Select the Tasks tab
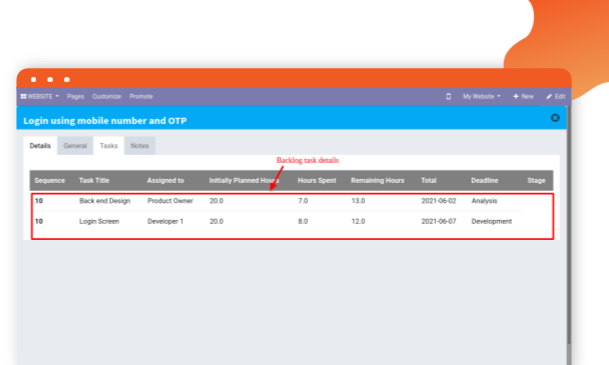 point(108,146)
